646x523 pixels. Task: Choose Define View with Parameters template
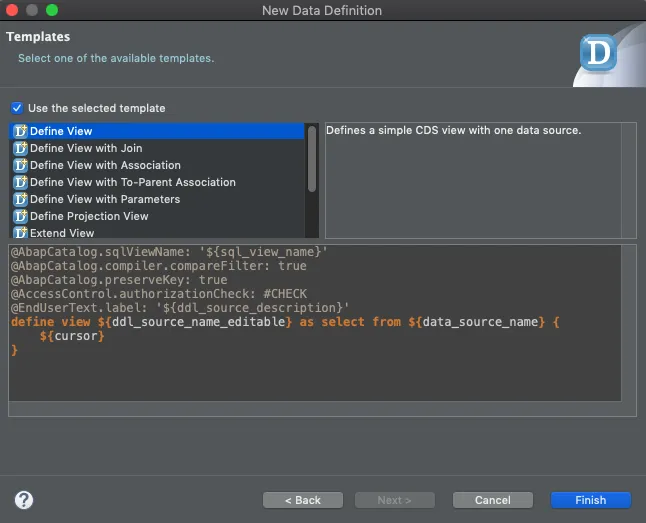pos(105,199)
